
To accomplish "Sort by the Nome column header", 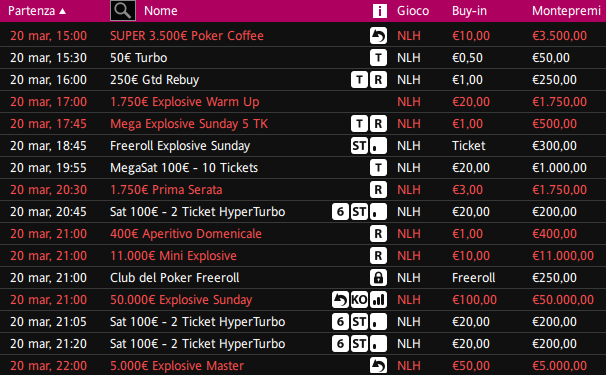I will [161, 11].
